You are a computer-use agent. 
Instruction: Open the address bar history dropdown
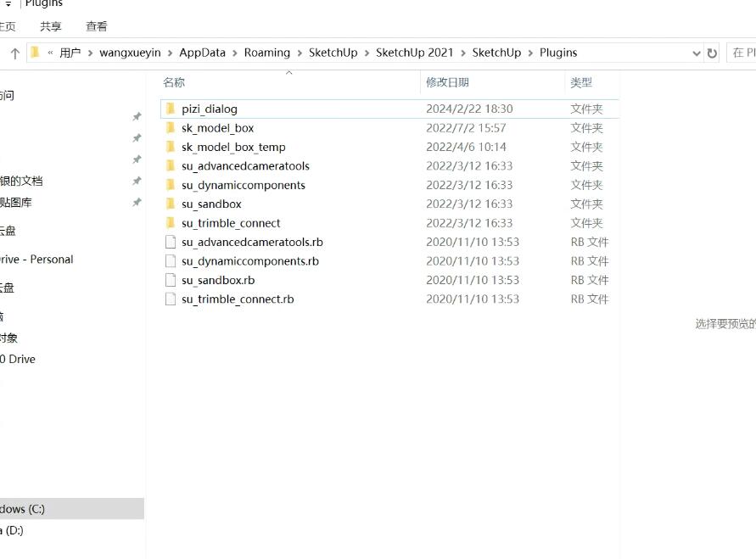click(x=697, y=53)
